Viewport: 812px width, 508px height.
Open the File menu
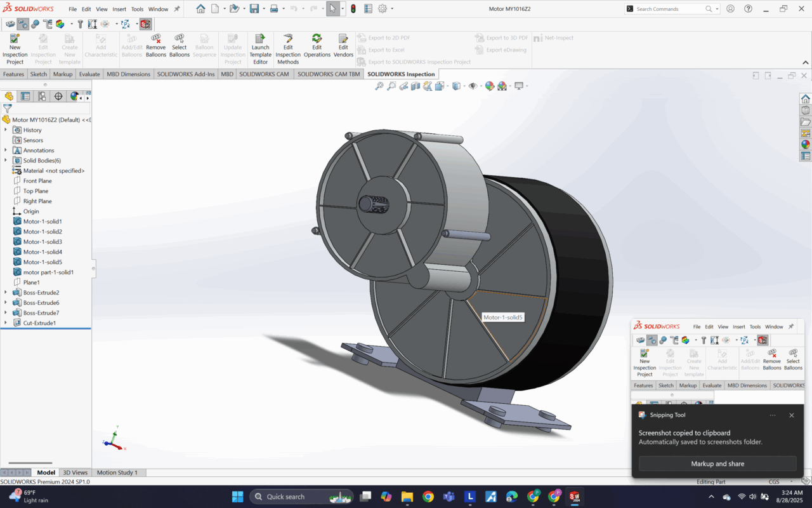72,9
